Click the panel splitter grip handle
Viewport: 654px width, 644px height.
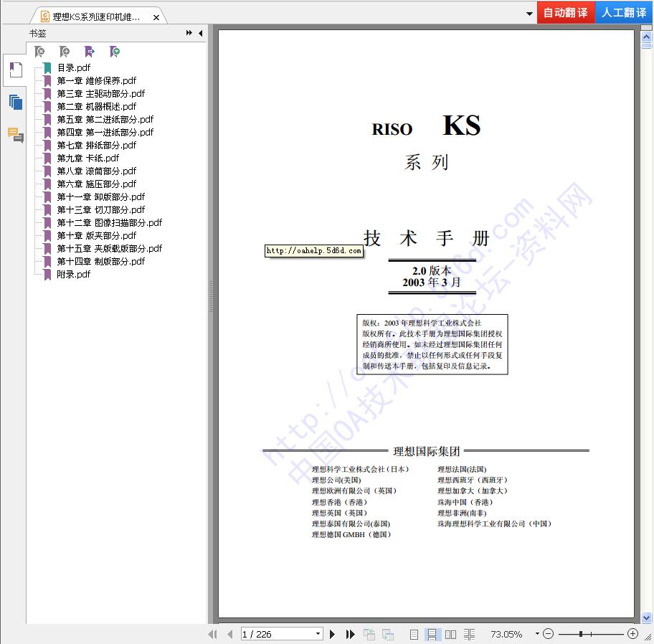click(x=211, y=297)
